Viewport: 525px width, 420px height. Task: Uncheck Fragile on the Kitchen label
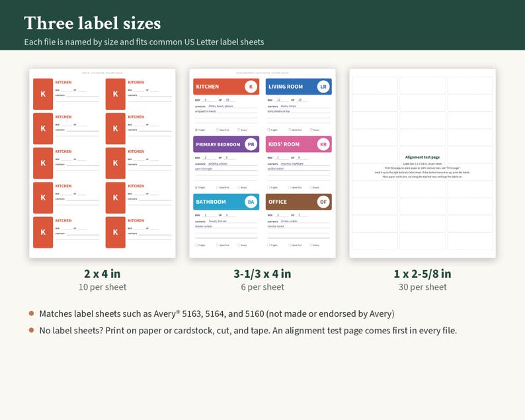point(196,130)
